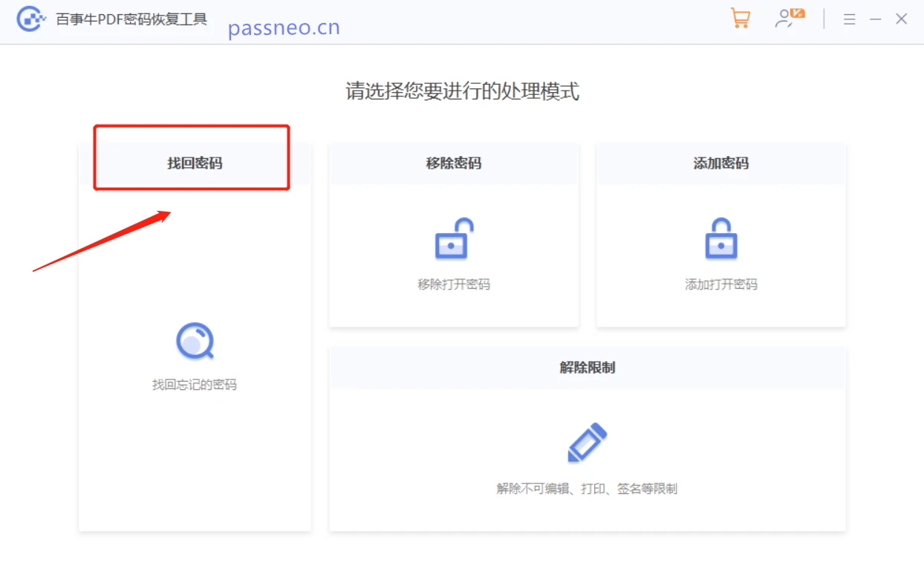Open the user account VIP icon

[790, 19]
